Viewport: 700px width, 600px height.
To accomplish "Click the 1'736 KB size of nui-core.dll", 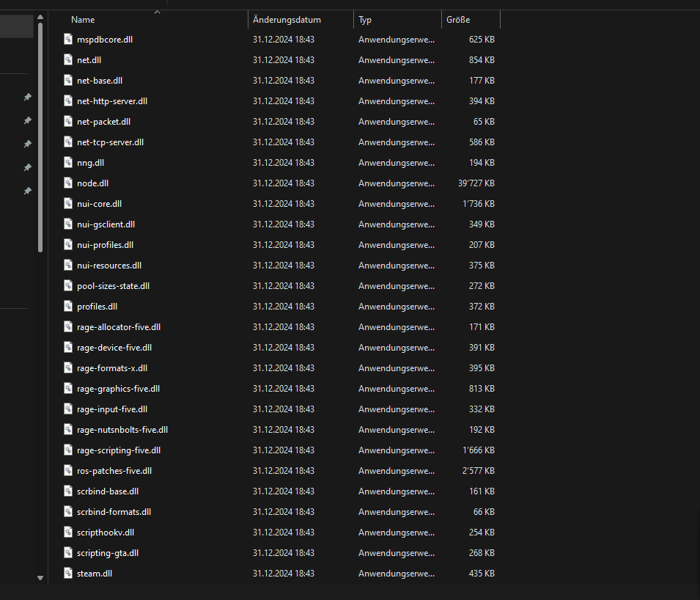I will pos(479,204).
